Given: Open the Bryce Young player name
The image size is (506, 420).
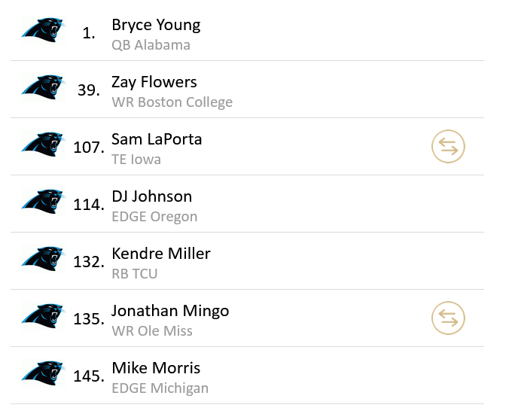Looking at the screenshot, I should click(x=156, y=25).
